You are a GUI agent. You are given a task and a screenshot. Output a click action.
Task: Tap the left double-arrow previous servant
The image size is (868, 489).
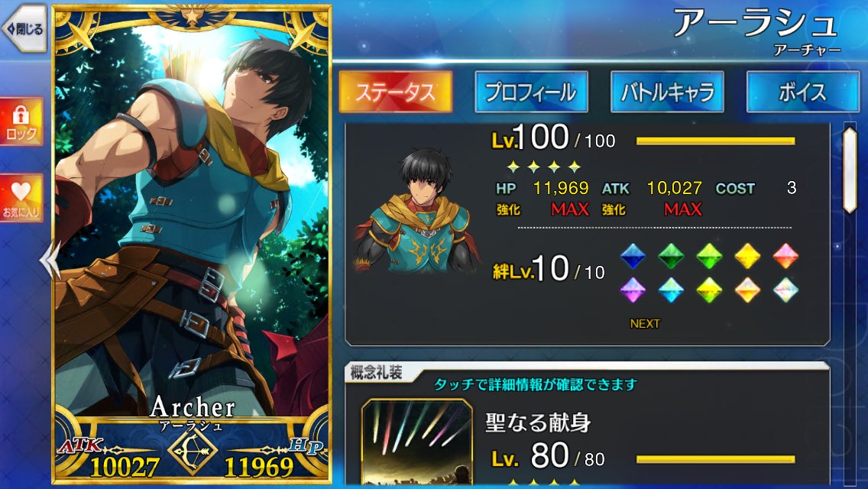(50, 261)
